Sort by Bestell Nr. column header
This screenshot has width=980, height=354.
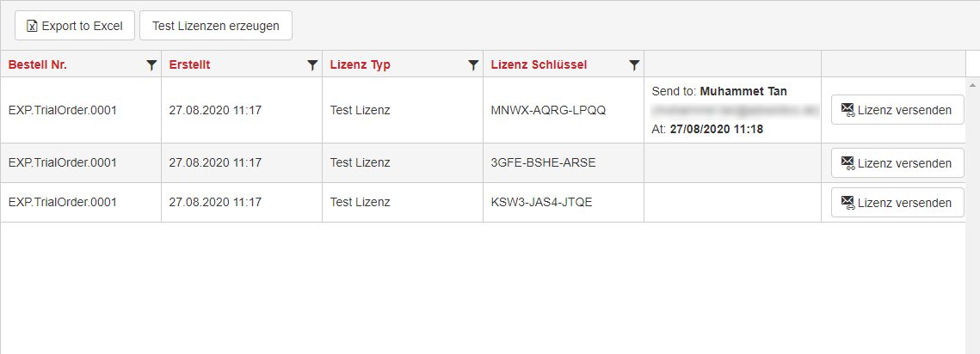(38, 65)
